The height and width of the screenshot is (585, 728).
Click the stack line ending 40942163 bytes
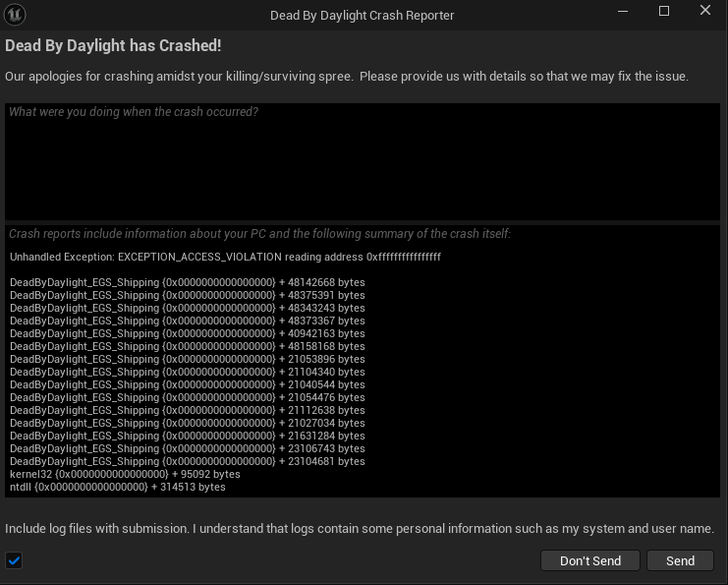coord(187,333)
